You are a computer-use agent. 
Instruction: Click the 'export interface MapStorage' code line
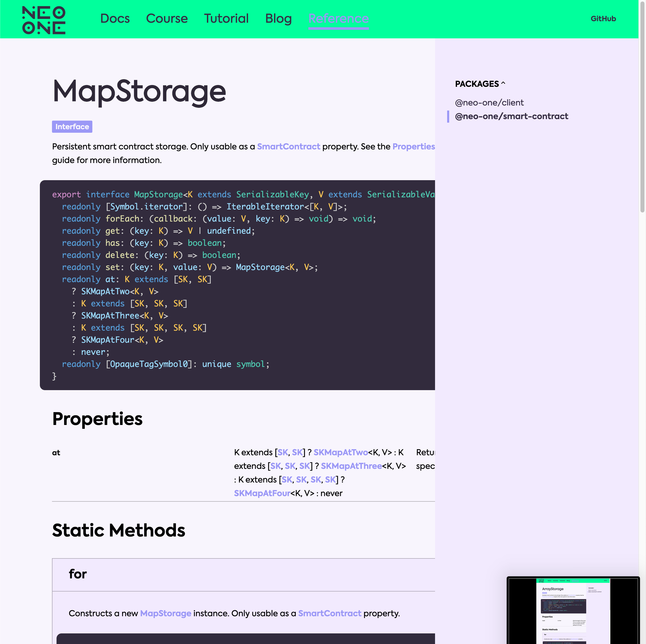244,194
